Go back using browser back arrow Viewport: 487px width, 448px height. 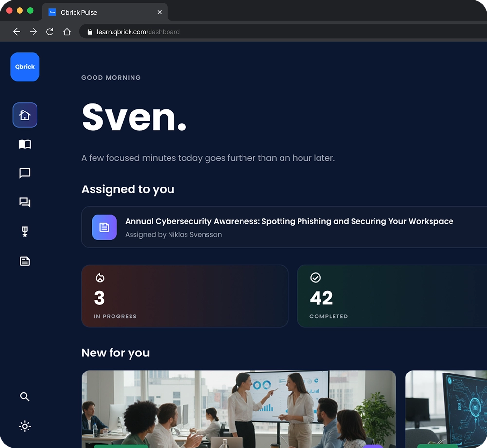(17, 32)
